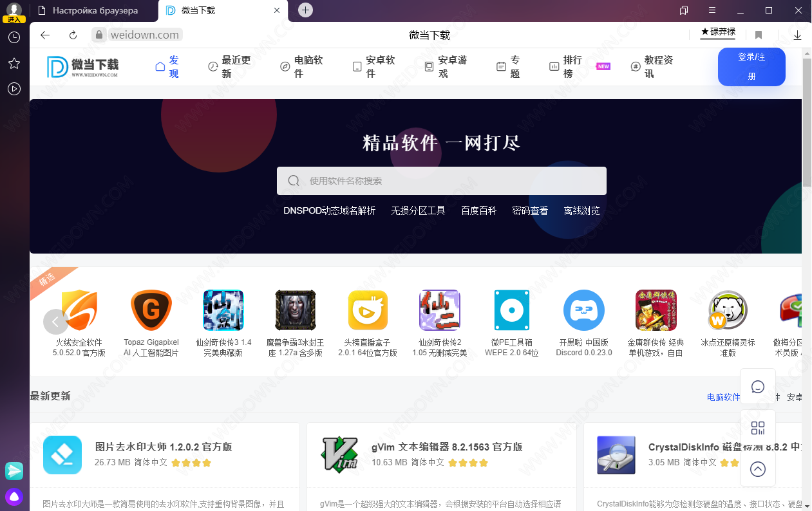Close the 微当下载 tab
This screenshot has height=511, width=812.
[x=278, y=10]
